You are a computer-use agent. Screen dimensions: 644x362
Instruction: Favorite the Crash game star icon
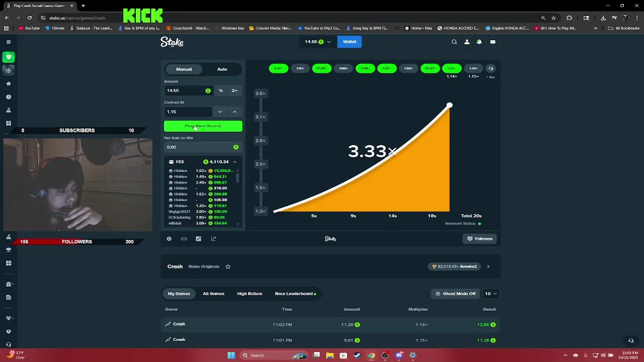pos(228,266)
